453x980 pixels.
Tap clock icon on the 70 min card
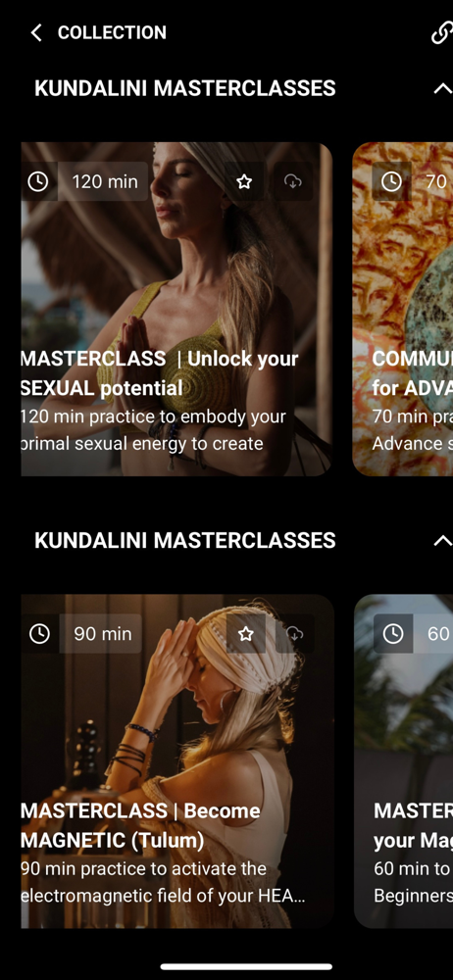[x=391, y=181]
